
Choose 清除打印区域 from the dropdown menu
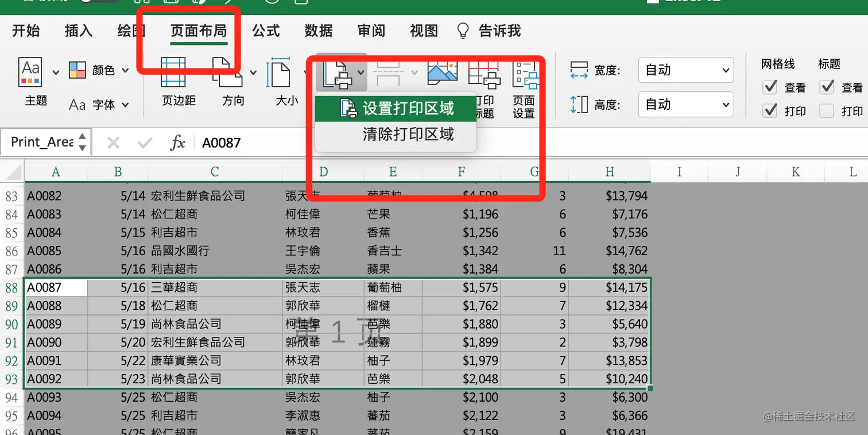point(396,134)
